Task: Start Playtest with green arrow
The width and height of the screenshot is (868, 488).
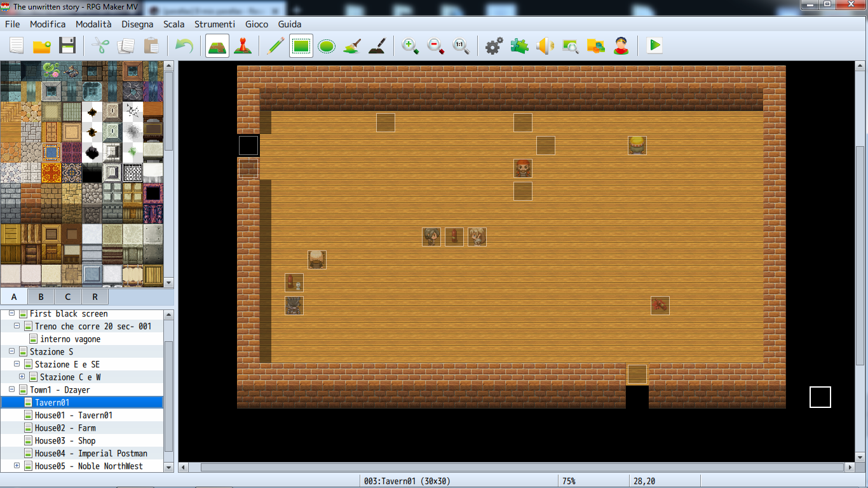Action: (x=654, y=46)
